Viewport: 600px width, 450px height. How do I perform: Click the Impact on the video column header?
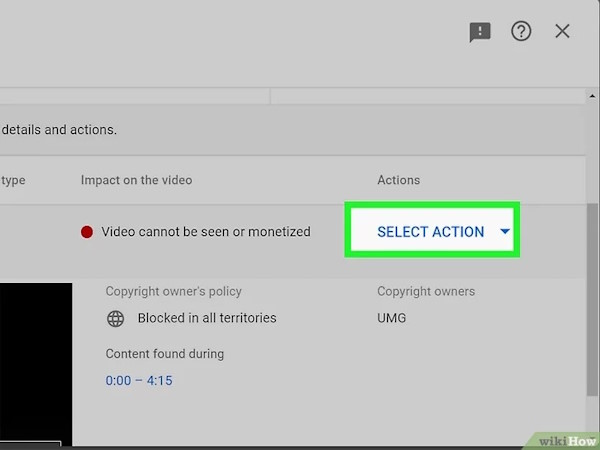point(136,180)
